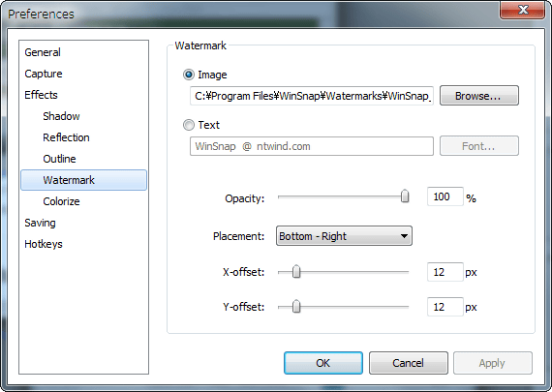Image resolution: width=552 pixels, height=392 pixels.
Task: Go to the Shadow effect settings
Action: 61,116
